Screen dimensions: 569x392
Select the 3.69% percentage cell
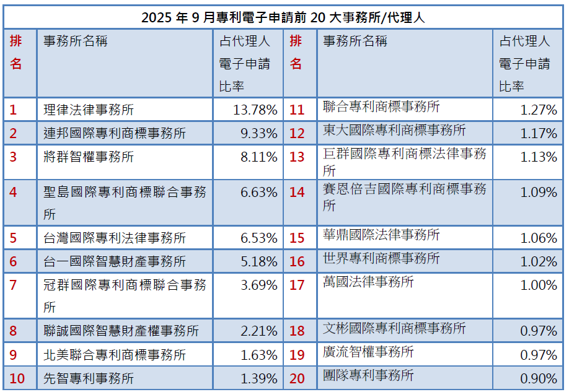click(x=258, y=285)
